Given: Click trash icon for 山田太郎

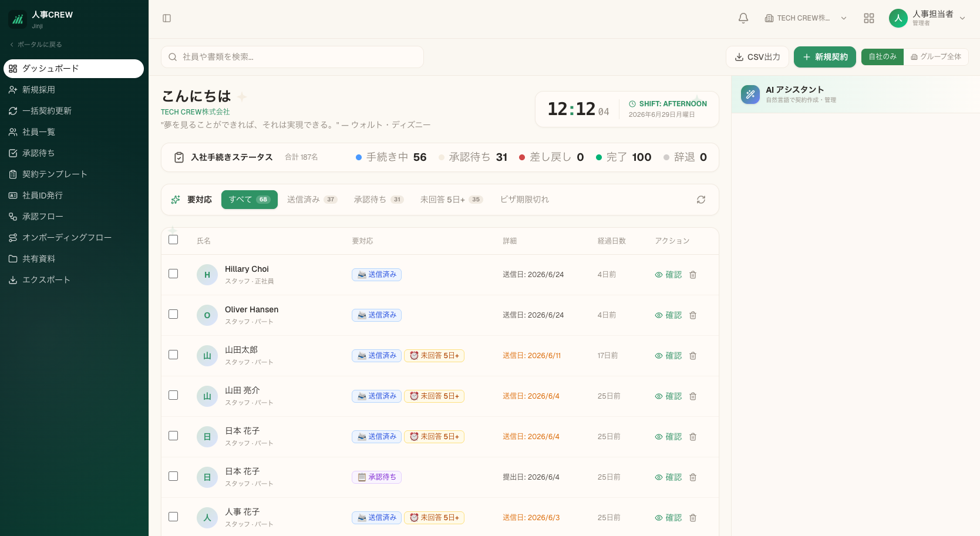Looking at the screenshot, I should 693,356.
